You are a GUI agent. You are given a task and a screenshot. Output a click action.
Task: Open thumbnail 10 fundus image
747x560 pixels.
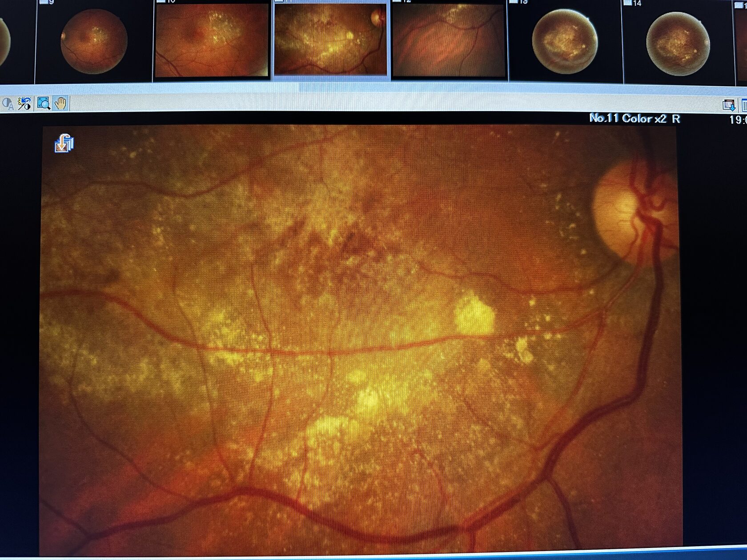click(x=212, y=41)
